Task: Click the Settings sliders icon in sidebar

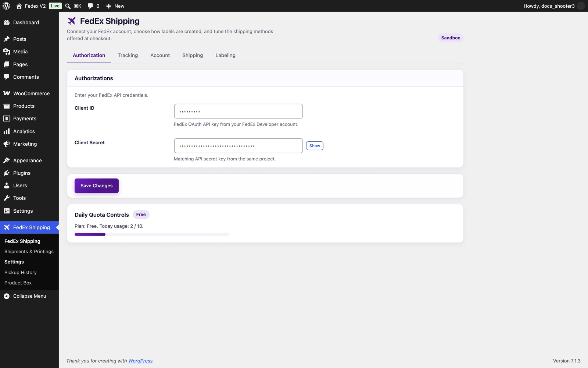Action: click(x=7, y=211)
